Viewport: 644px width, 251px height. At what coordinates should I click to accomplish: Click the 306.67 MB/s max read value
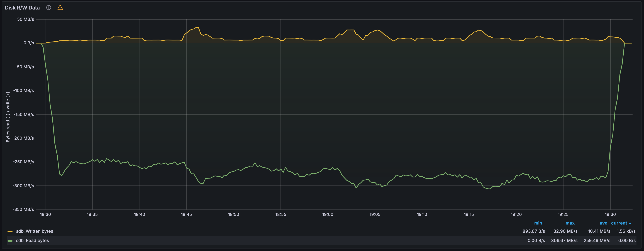click(x=564, y=240)
